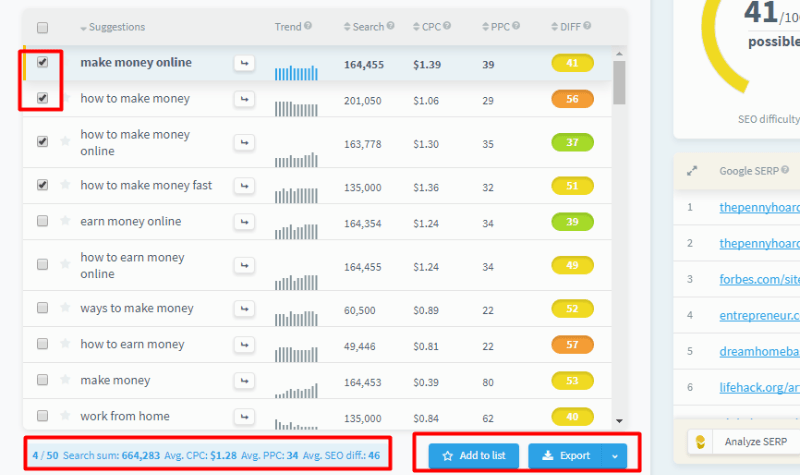Viewport: 800px width, 475px height.
Task: Open related keywords arrow for make money online
Action: (244, 63)
